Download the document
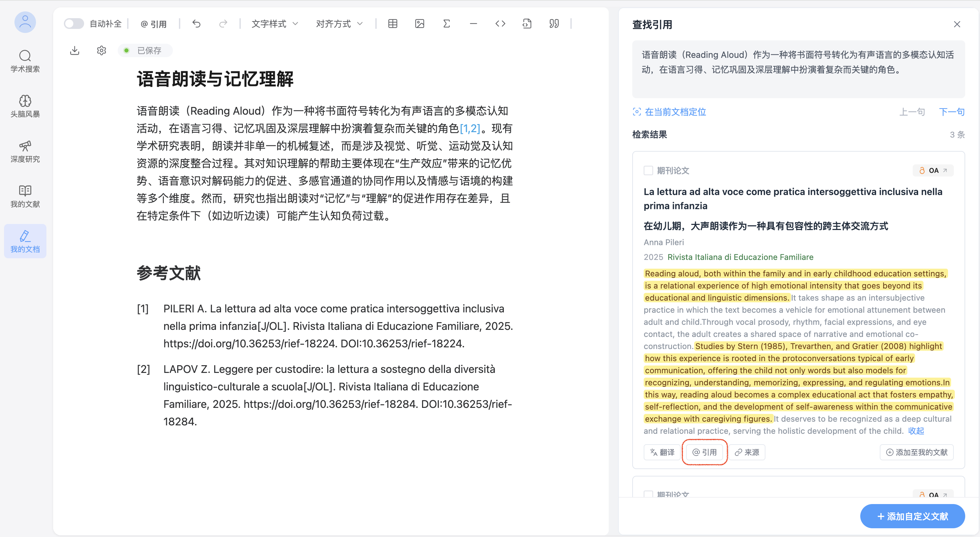The image size is (980, 537). pyautogui.click(x=75, y=50)
